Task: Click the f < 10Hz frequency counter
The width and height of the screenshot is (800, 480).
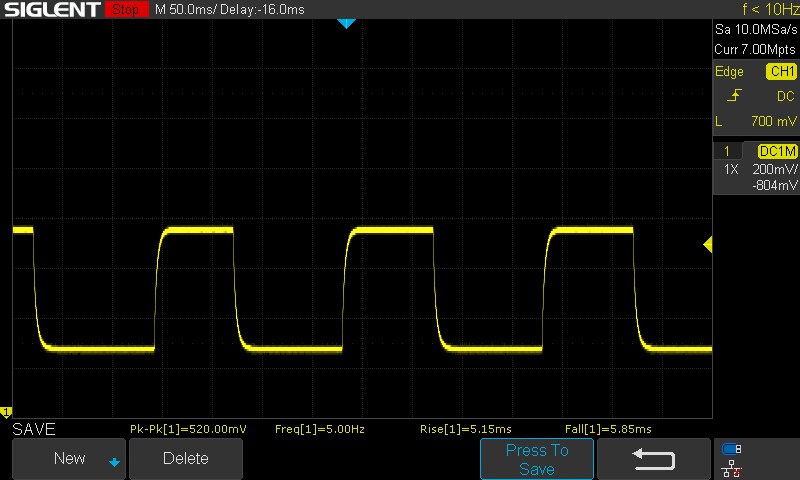Action: tap(770, 9)
